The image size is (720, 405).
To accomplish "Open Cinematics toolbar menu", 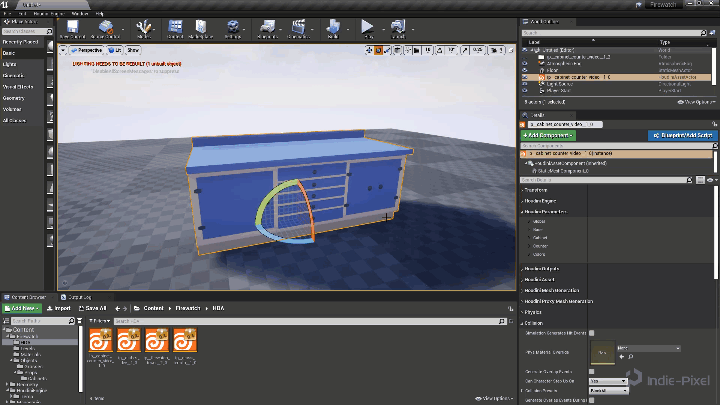I will (x=298, y=29).
